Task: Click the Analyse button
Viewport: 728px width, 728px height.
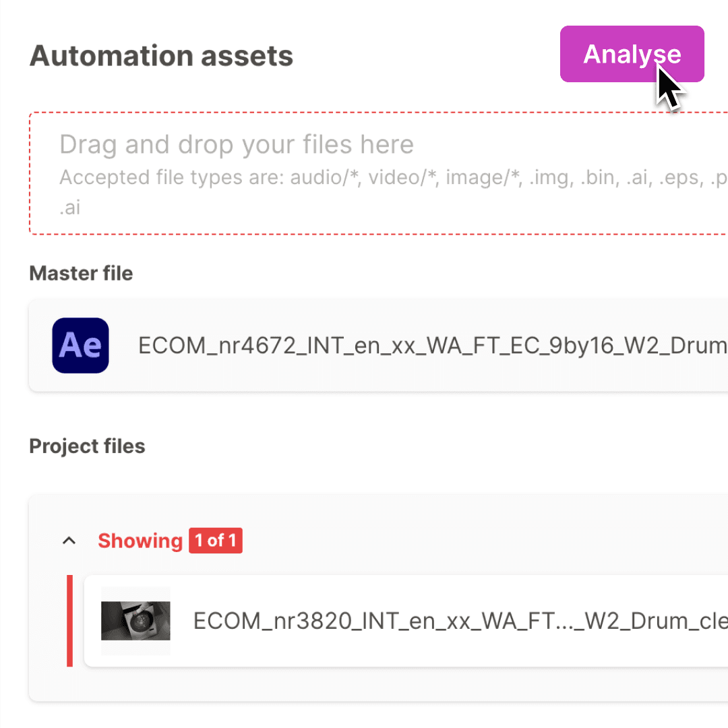Action: tap(631, 54)
